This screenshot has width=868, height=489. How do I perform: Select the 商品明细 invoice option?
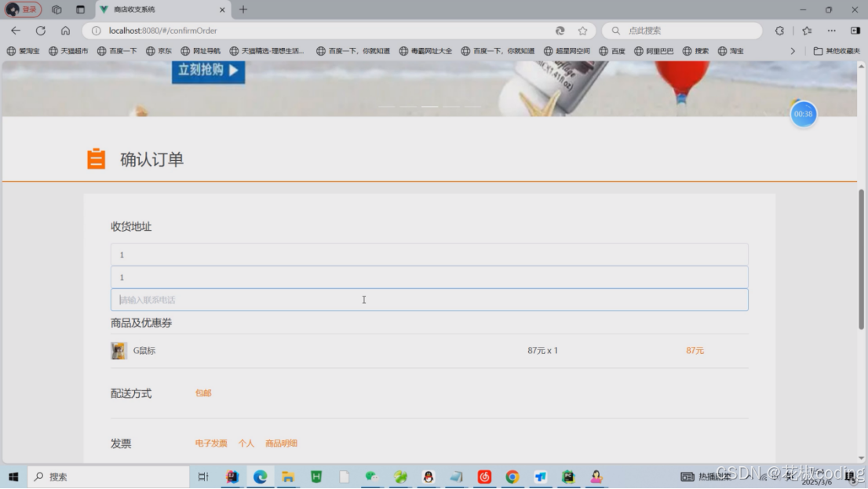[281, 443]
